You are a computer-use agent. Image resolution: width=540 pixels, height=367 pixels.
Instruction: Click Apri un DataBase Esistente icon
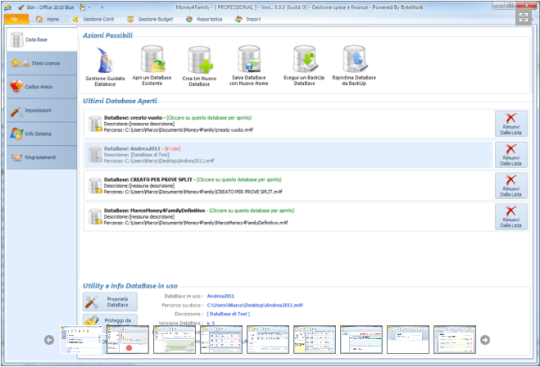(x=152, y=65)
